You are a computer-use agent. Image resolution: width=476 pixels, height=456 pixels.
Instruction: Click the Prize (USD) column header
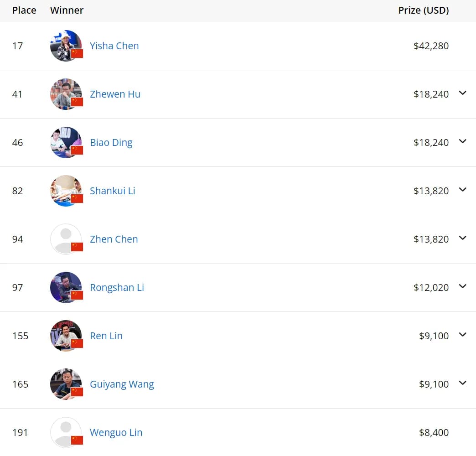point(423,10)
